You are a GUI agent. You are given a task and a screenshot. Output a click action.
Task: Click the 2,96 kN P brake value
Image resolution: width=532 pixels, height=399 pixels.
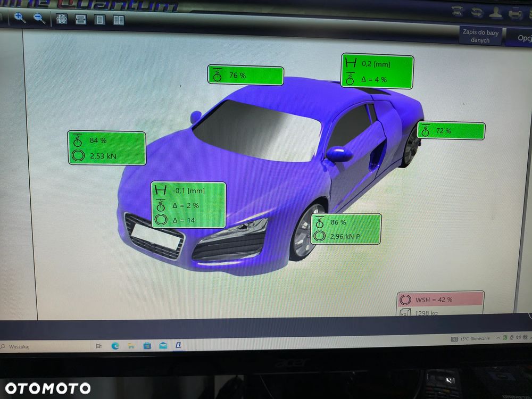[345, 237]
